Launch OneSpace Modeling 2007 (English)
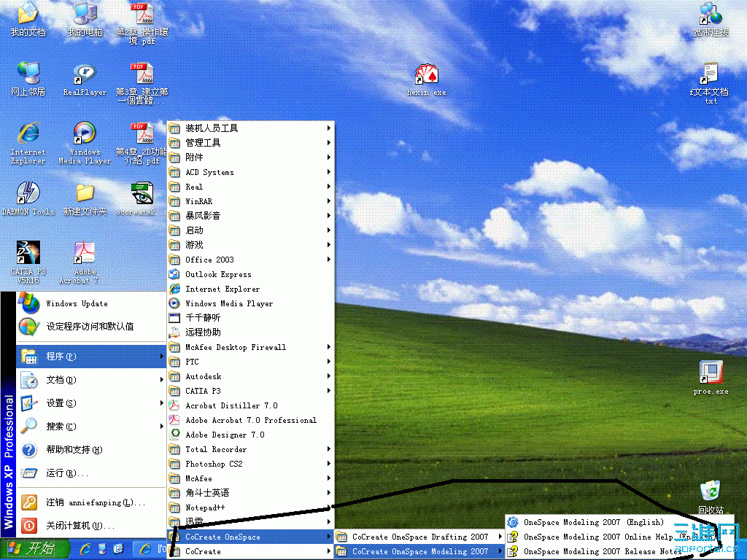The image size is (747, 560). [x=620, y=522]
